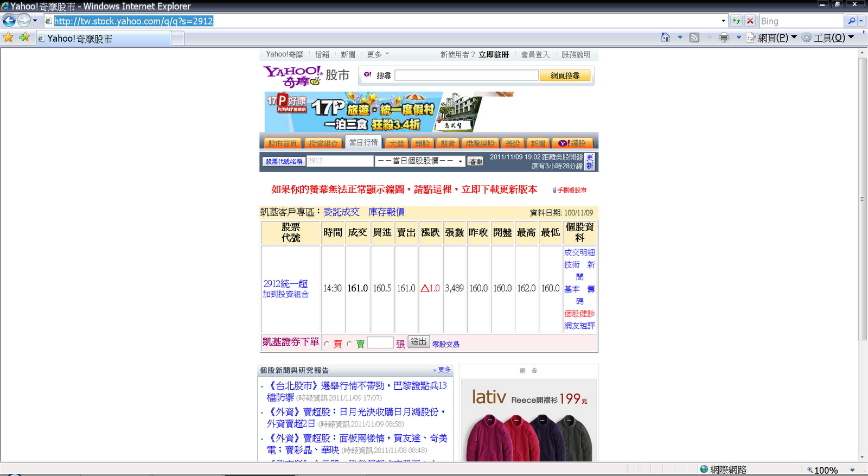Stop loading with the red X button
Viewport: 868px width, 476px height.
[750, 21]
